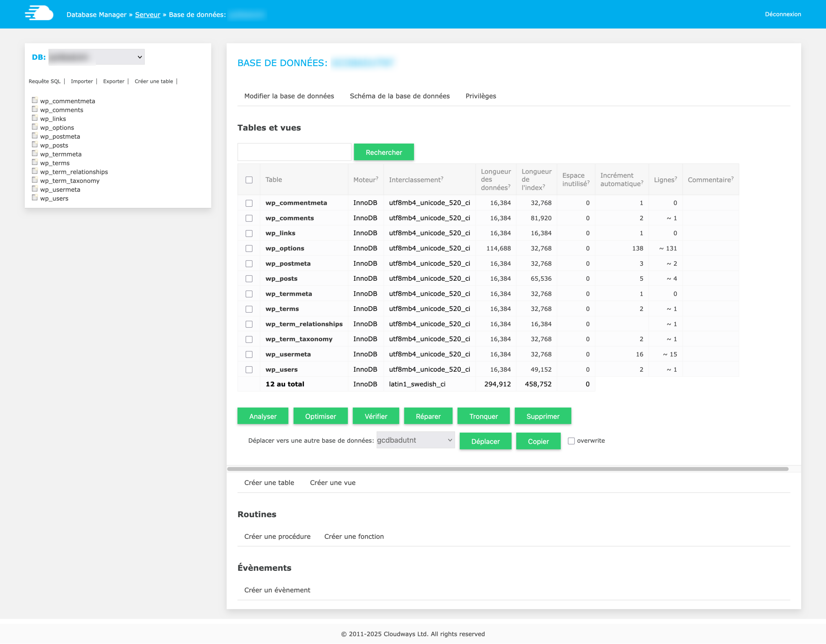826x644 pixels.
Task: Follow the Serveur breadcrumb link
Action: [x=147, y=15]
